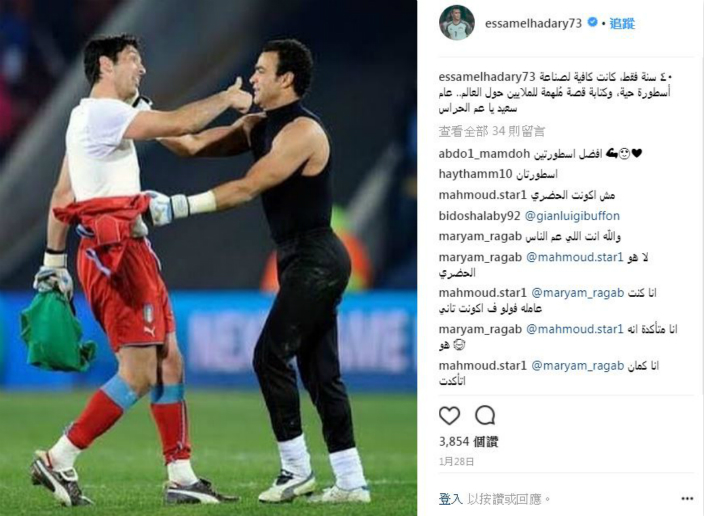The height and width of the screenshot is (516, 704).
Task: Visit first mahmoud.star1 commenter profile
Action: pyautogui.click(x=482, y=195)
